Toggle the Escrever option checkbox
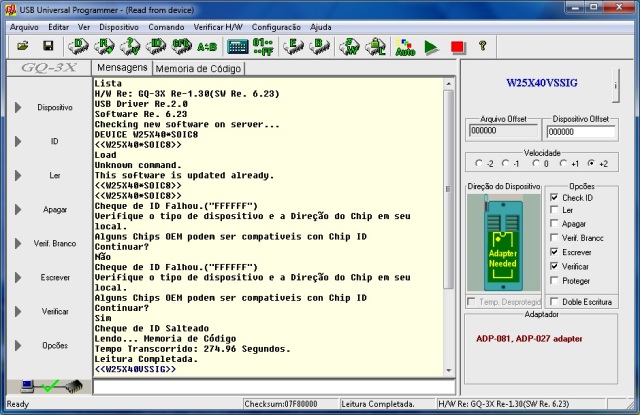The width and height of the screenshot is (640, 415). point(554,252)
